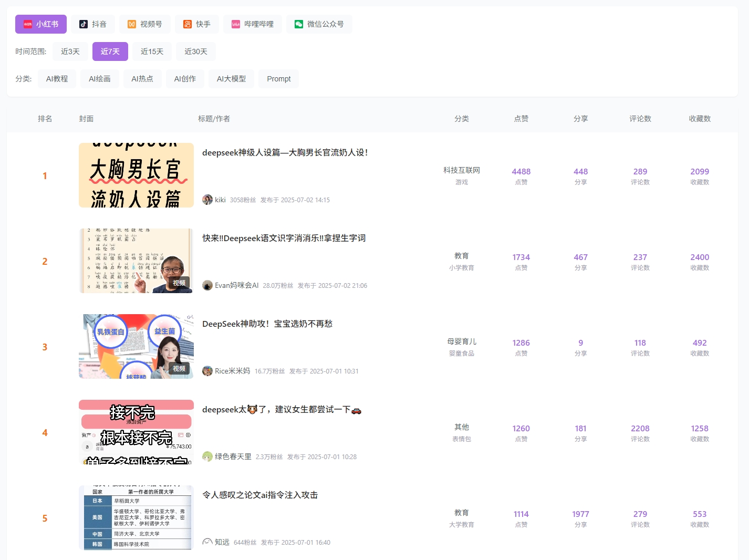Open cover thumbnail of 宝宝选奶 post
The height and width of the screenshot is (560, 749).
(136, 347)
